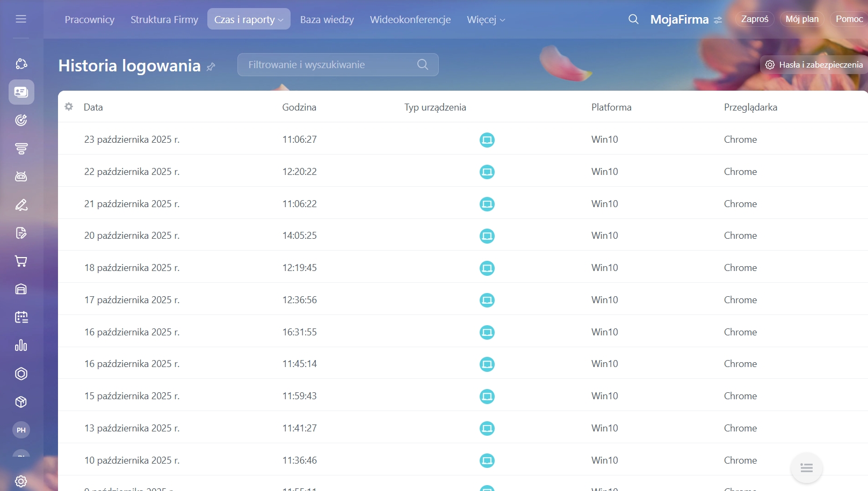The image size is (868, 491).
Task: Click the device icon for 23 października row
Action: [x=487, y=140]
